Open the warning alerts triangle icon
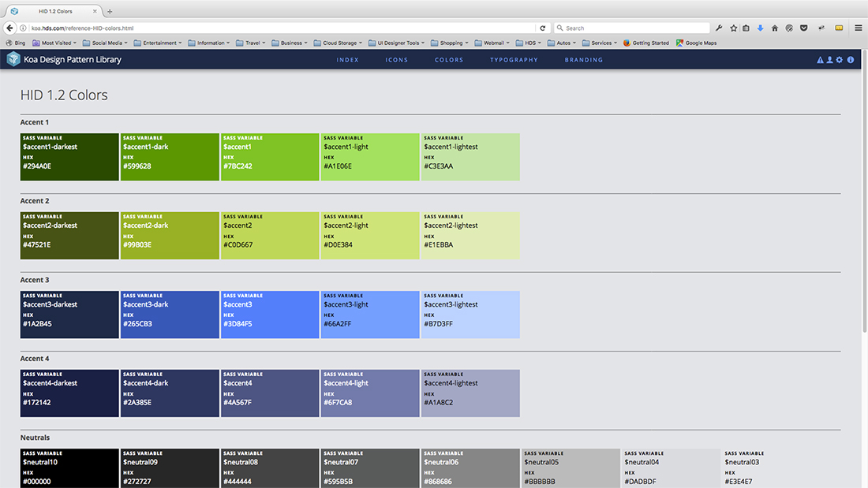The height and width of the screenshot is (488, 868). [x=820, y=60]
